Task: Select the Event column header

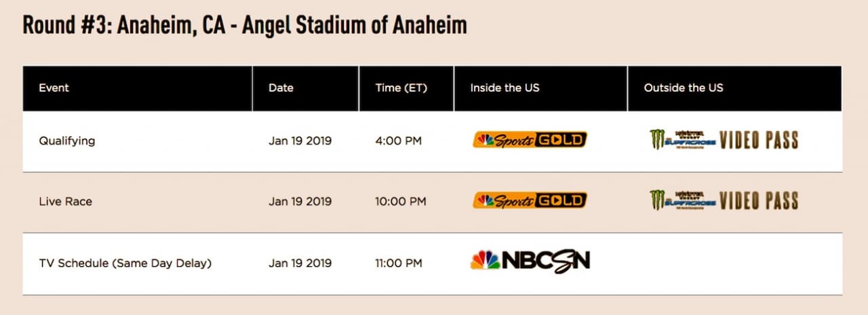Action: (54, 88)
